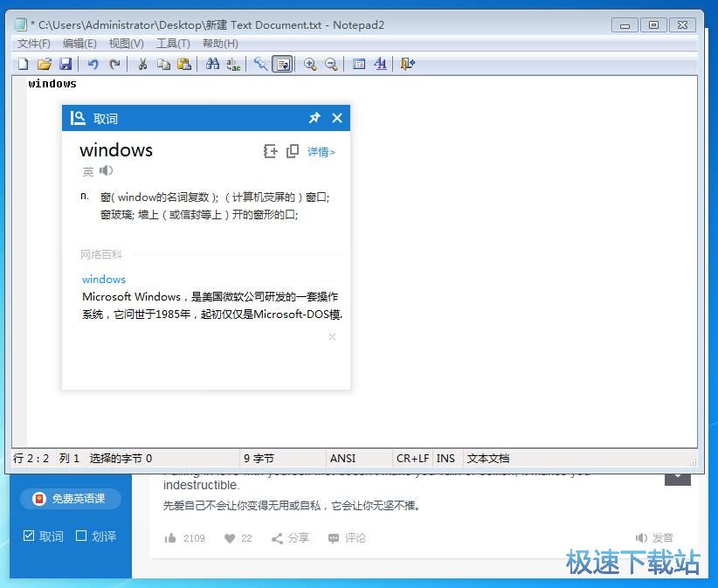
Task: Open the 工具(T) menu
Action: pyautogui.click(x=173, y=44)
